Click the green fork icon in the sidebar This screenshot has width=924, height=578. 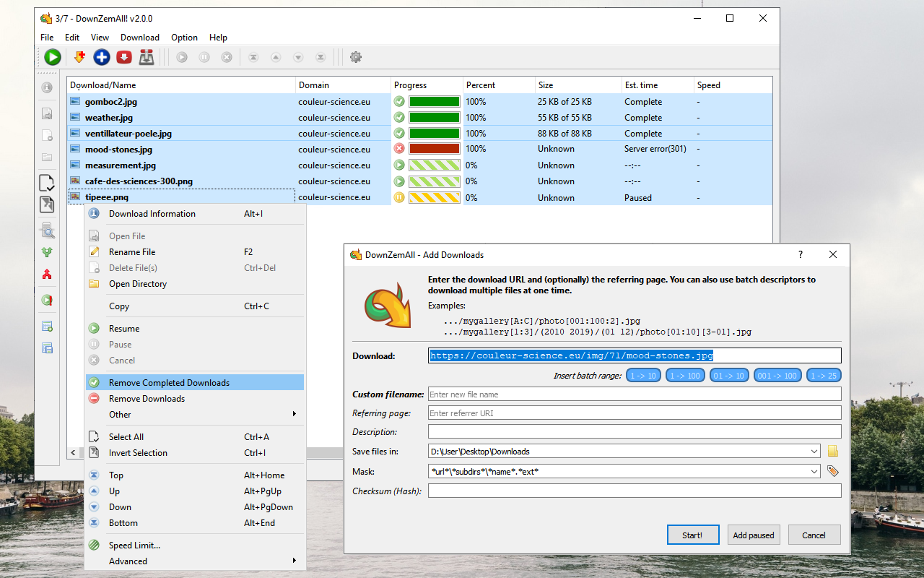click(47, 252)
